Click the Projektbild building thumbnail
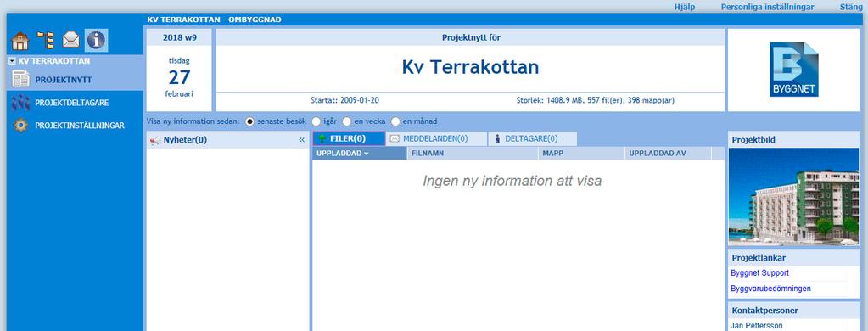868x331 pixels. 793,197
